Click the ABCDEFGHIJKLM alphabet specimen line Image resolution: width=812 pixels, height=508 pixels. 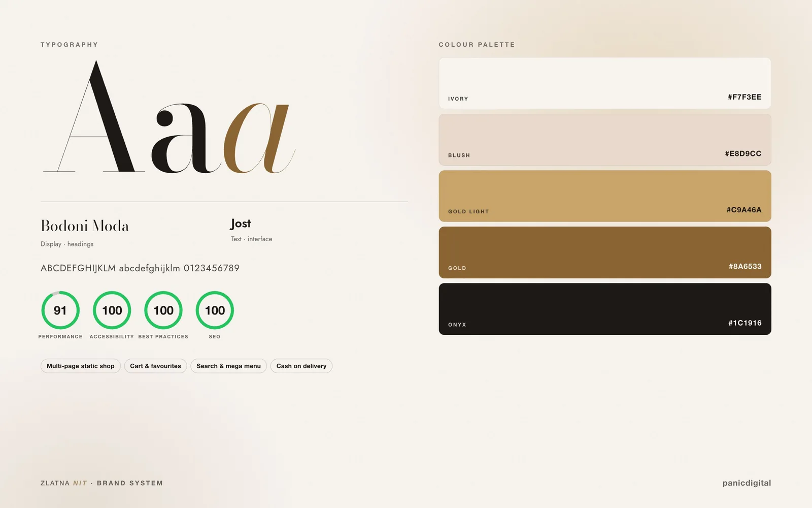click(x=140, y=268)
